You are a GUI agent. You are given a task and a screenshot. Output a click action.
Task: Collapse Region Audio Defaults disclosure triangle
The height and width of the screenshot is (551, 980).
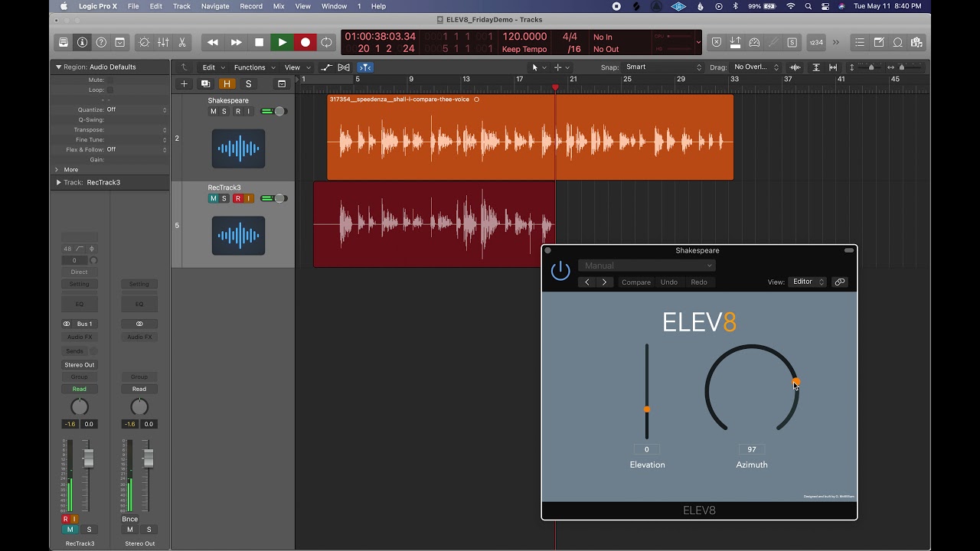click(x=58, y=67)
